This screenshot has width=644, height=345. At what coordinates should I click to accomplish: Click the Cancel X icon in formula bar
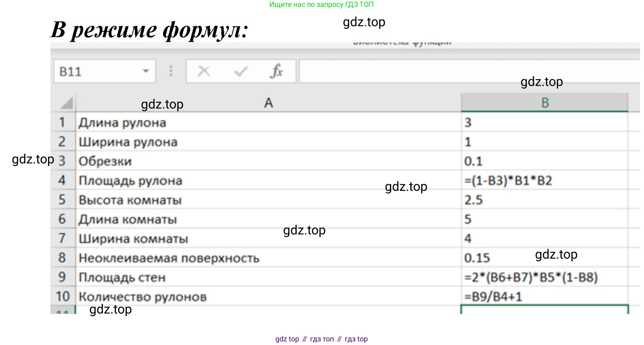point(204,71)
